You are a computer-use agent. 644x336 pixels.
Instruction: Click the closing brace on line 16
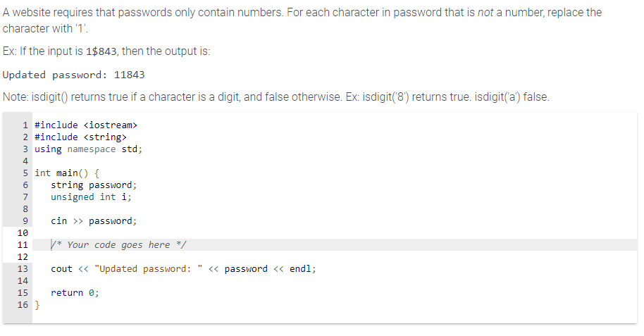click(x=37, y=305)
